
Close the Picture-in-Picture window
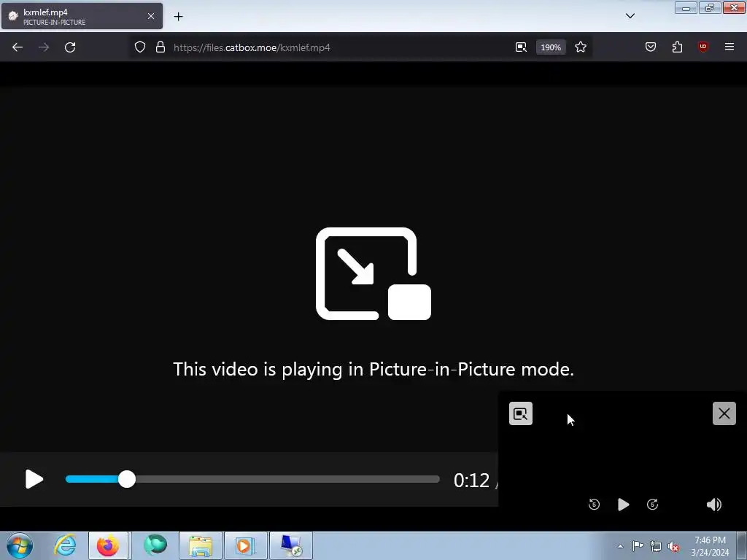724,413
